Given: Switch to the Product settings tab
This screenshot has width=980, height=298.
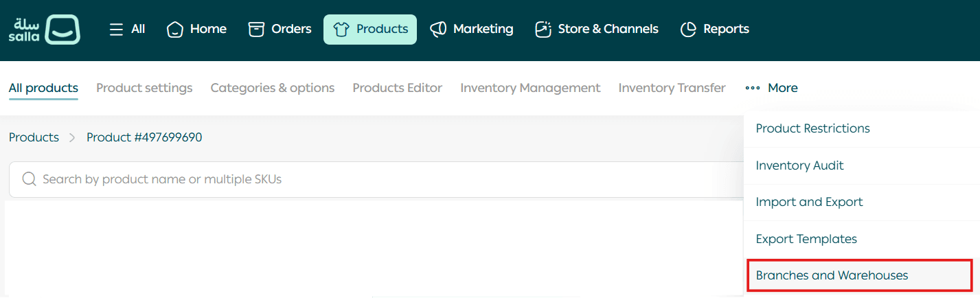Looking at the screenshot, I should (x=144, y=88).
